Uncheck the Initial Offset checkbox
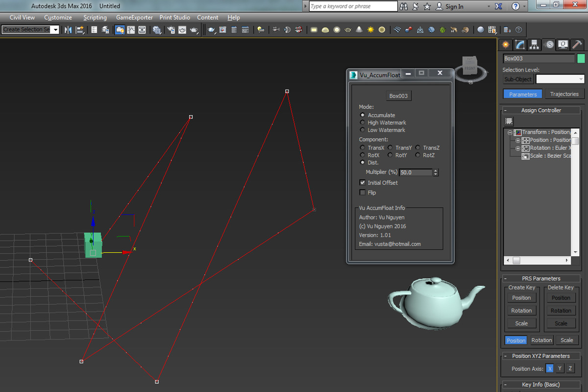The width and height of the screenshot is (588, 392). 363,183
